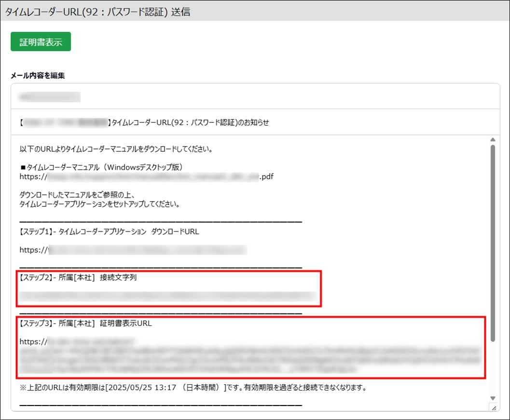The width and height of the screenshot is (510, 420).
Task: Click the セットアップしてください instruction line
Action: (x=99, y=204)
